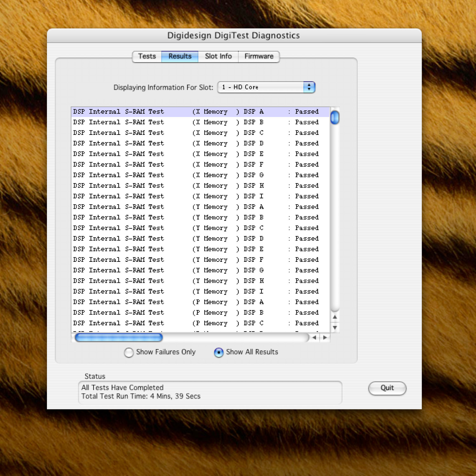
Task: Click the scroll left arrow under results
Action: click(x=314, y=338)
